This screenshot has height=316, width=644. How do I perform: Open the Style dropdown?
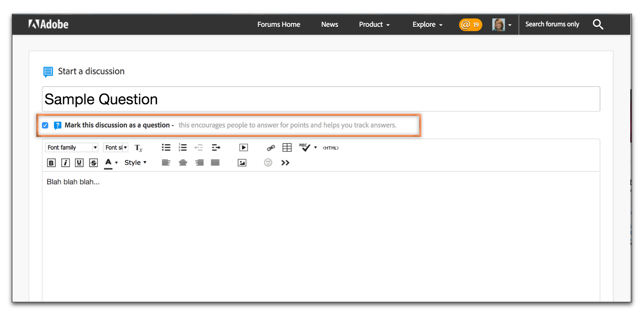point(136,162)
